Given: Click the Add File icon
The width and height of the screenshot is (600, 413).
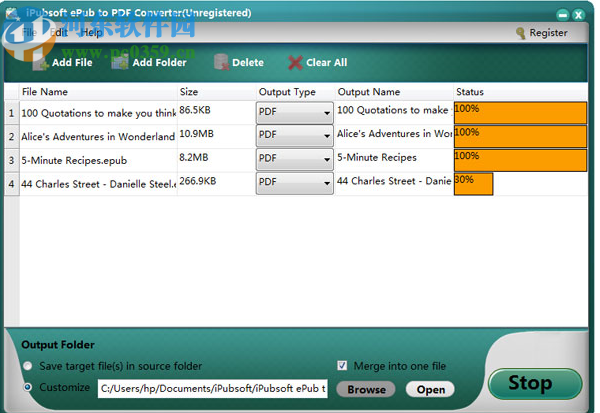Looking at the screenshot, I should coord(41,63).
